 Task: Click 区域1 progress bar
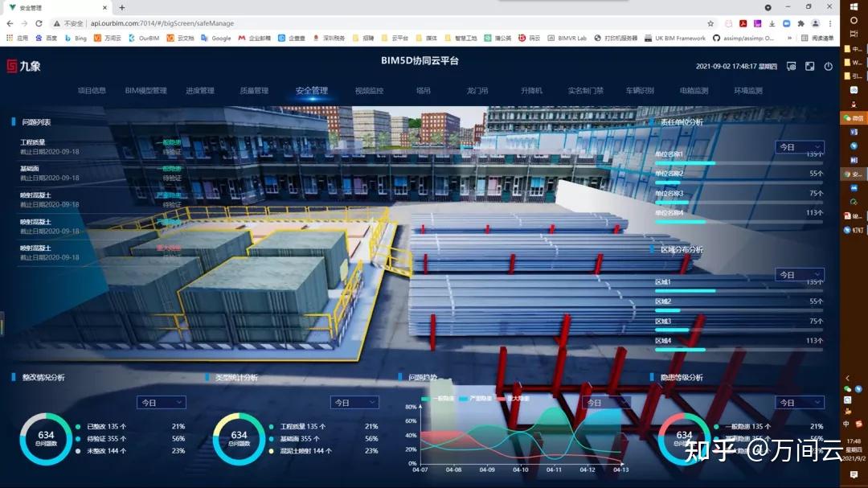click(739, 291)
